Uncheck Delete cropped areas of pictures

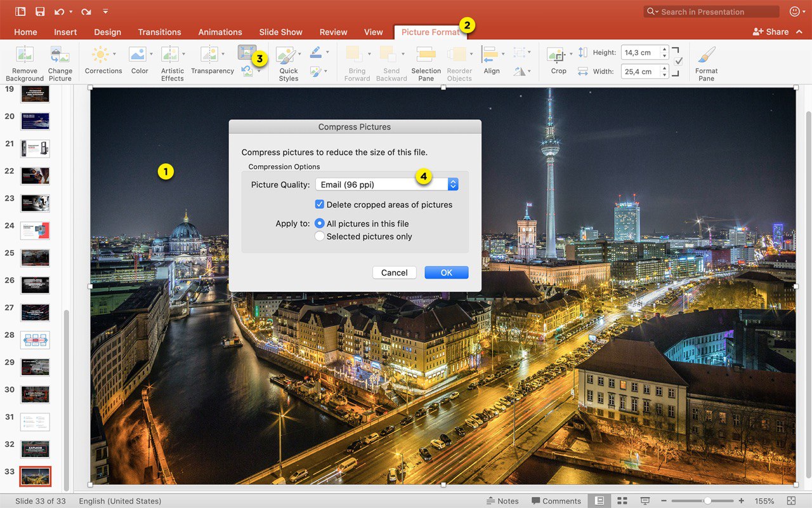[320, 204]
